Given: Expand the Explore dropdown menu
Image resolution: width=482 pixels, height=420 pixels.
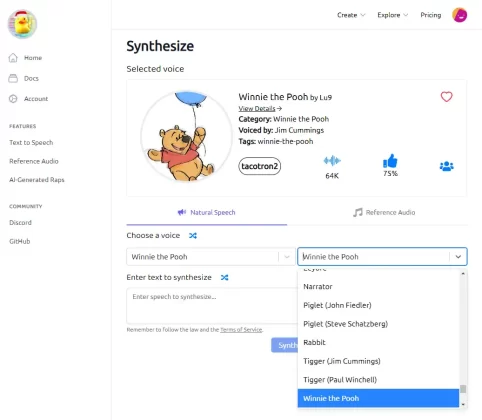Looking at the screenshot, I should click(x=392, y=15).
